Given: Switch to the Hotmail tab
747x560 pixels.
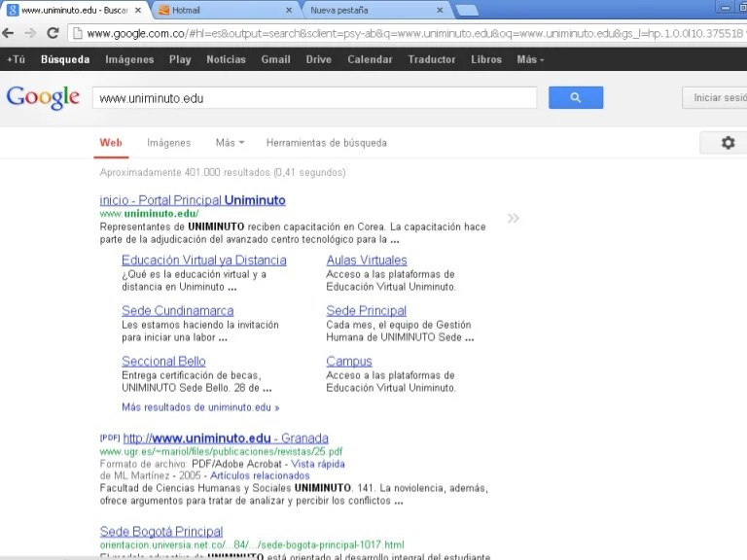Looking at the screenshot, I should point(222,10).
